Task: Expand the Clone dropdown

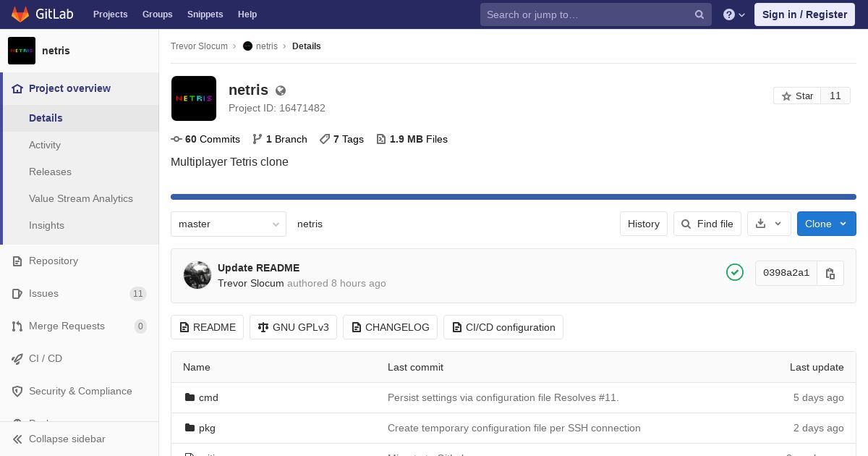Action: tap(827, 224)
